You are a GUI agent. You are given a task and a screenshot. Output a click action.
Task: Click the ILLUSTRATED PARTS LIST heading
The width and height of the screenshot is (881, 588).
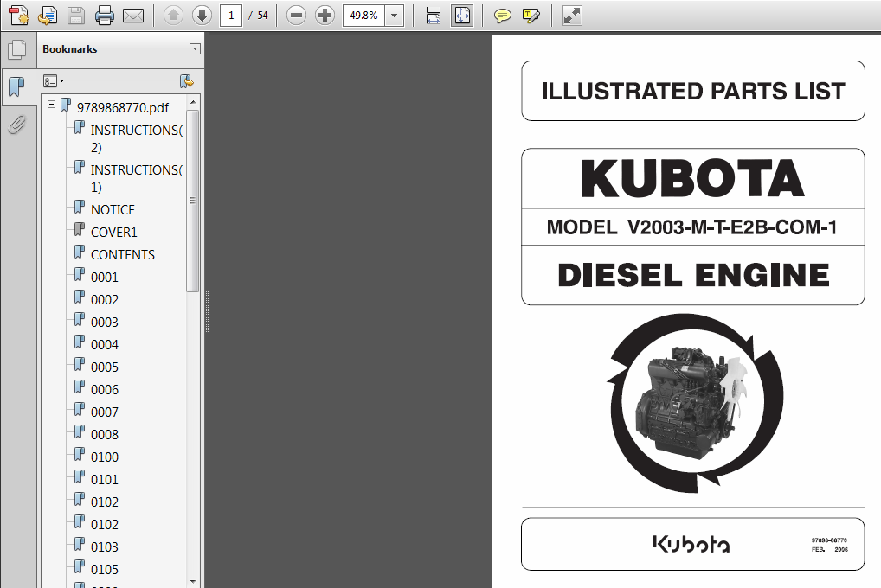pyautogui.click(x=693, y=92)
